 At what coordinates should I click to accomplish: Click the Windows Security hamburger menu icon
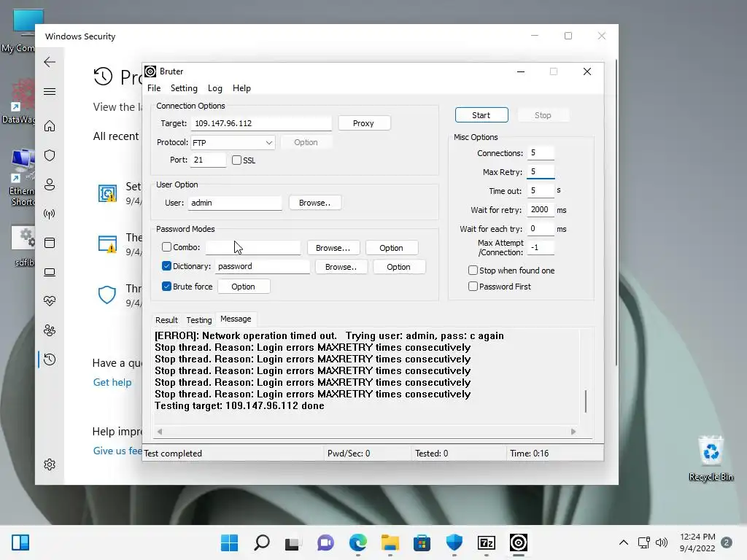coord(50,91)
